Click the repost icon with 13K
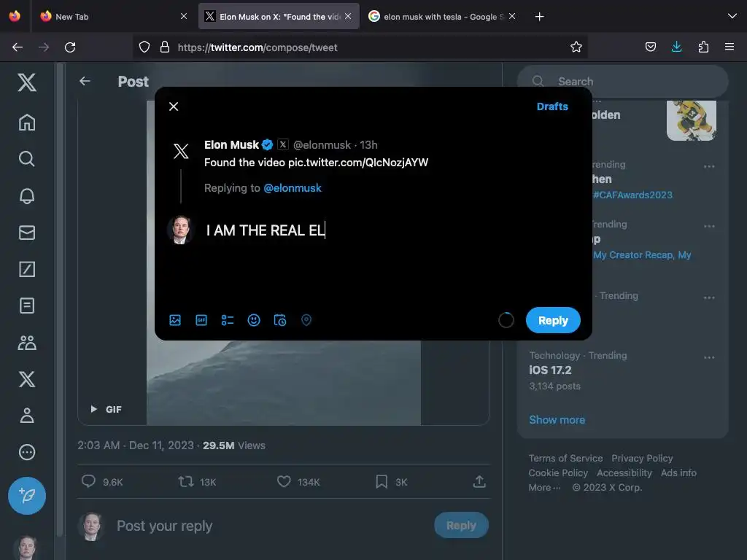This screenshot has width=747, height=560. 186,481
